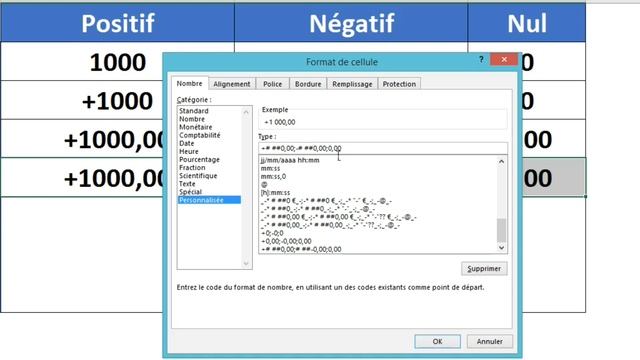Switch to the Alignement tab

[x=232, y=84]
